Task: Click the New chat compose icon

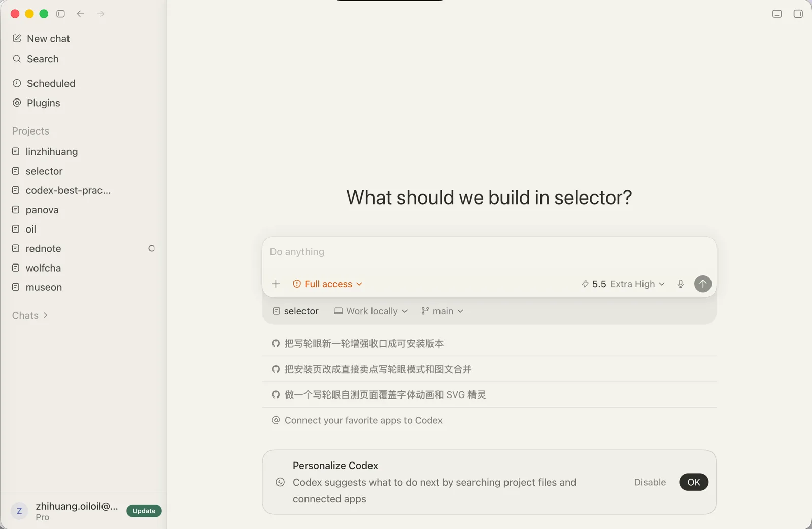Action: point(17,38)
